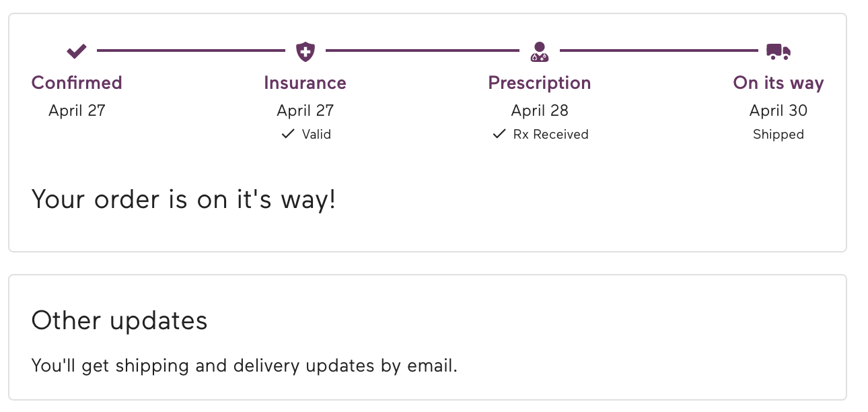Click the Shipped status text

[x=779, y=135]
